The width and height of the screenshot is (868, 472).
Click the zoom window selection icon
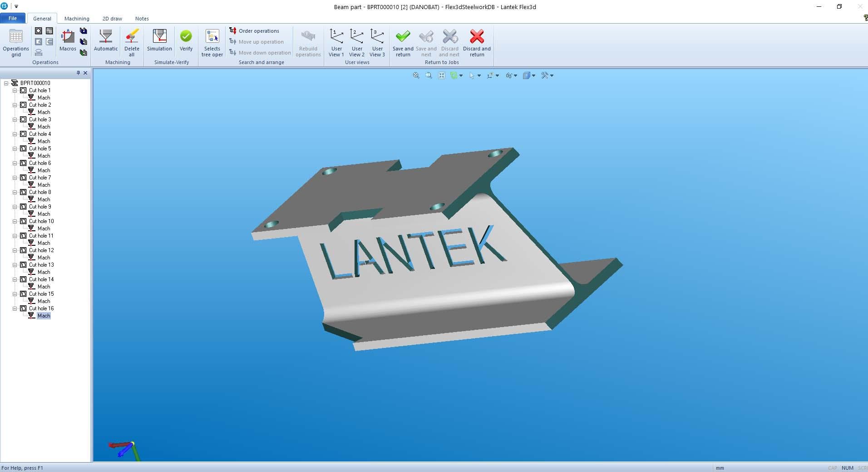[429, 75]
